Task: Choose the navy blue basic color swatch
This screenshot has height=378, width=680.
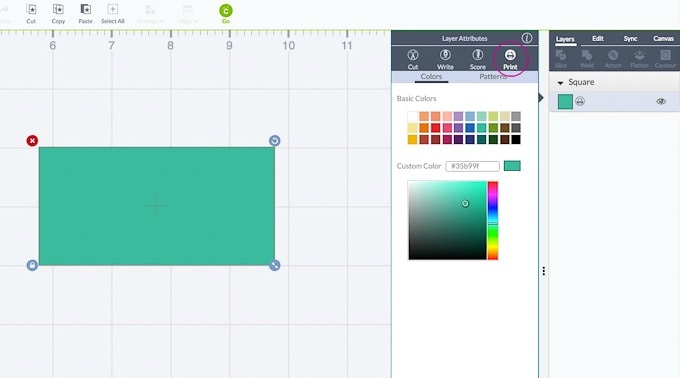Action: [x=470, y=140]
